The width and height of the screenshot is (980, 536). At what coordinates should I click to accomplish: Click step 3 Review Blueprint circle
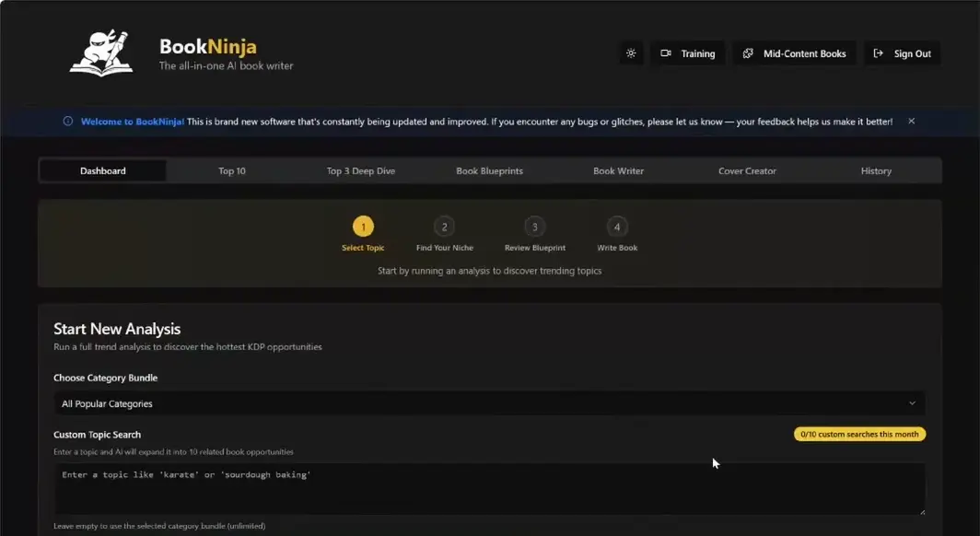click(x=534, y=227)
